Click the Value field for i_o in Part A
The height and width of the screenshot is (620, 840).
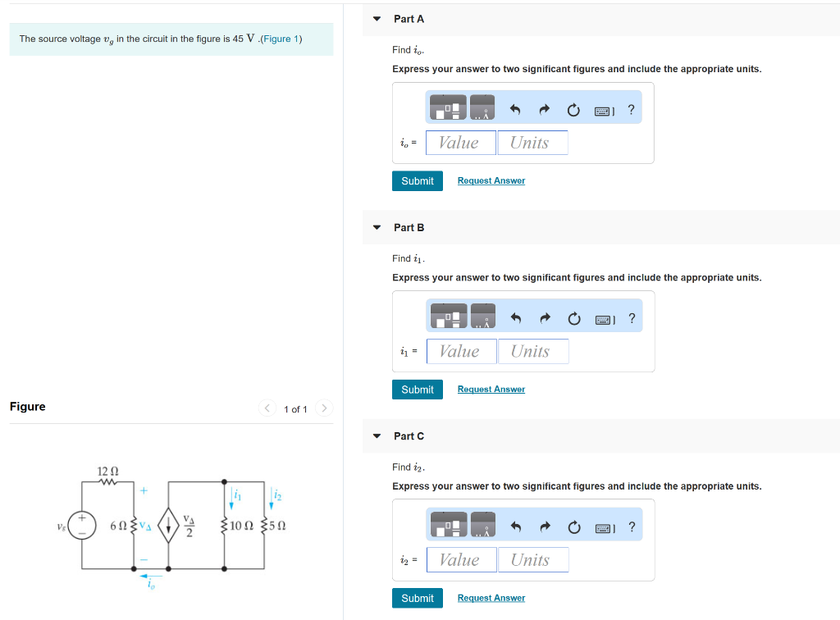point(460,142)
